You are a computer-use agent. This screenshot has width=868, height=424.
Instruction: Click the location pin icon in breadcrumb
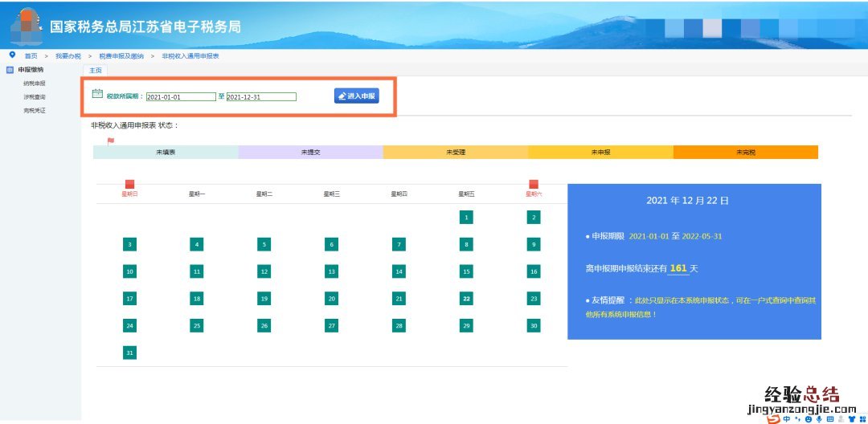[12, 55]
